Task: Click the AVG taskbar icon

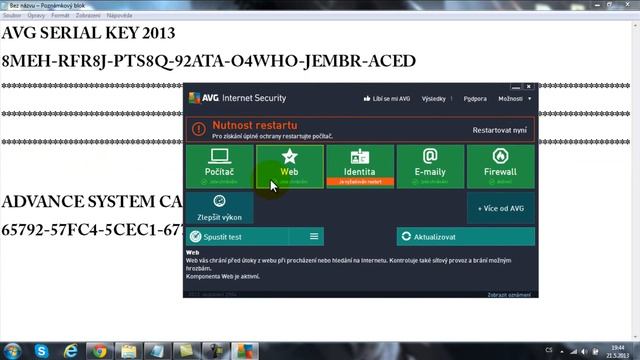Action: [244, 351]
